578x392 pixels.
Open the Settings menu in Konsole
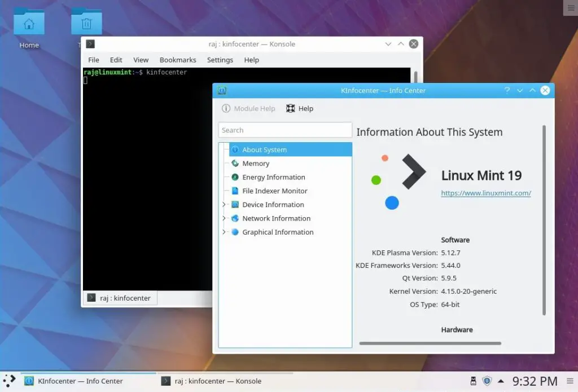(220, 60)
